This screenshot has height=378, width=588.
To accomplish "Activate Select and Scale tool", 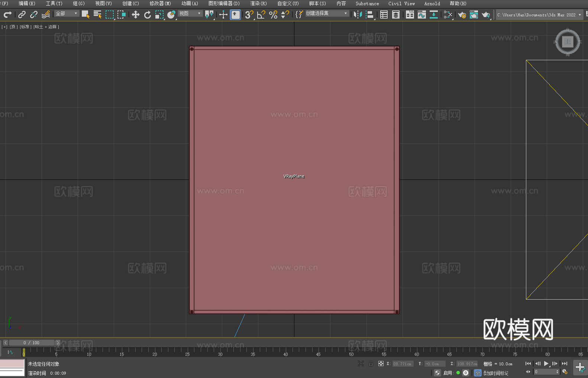I will point(159,14).
